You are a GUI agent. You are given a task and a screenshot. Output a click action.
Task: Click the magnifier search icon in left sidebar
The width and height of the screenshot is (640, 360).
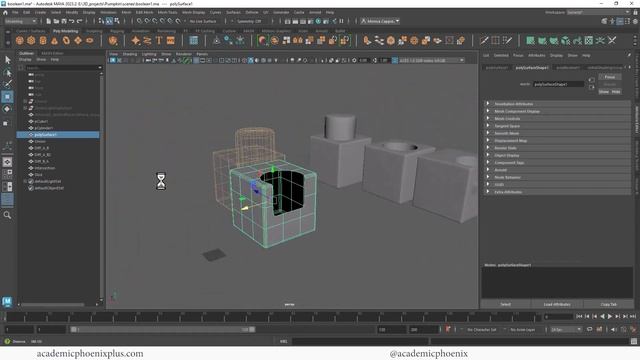[x=7, y=215]
